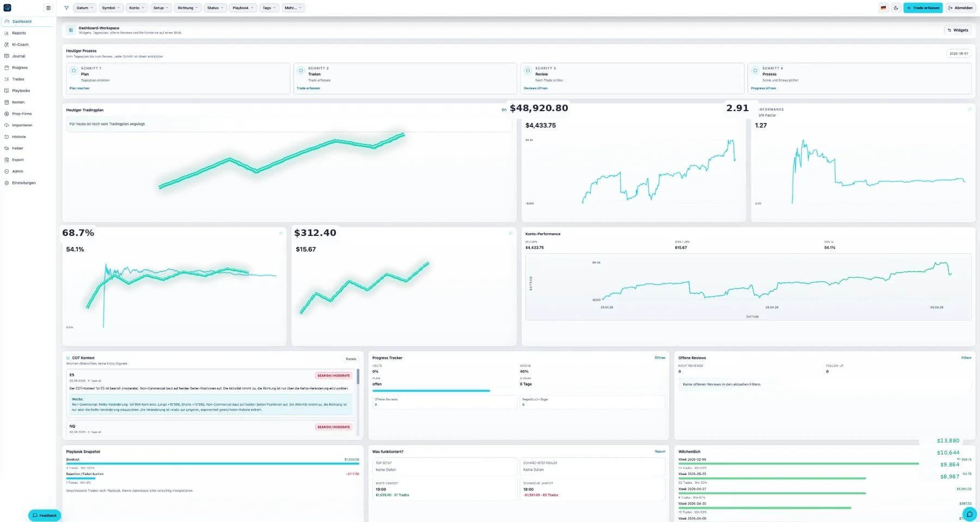Click the Report link in Was funktioniert

point(660,451)
